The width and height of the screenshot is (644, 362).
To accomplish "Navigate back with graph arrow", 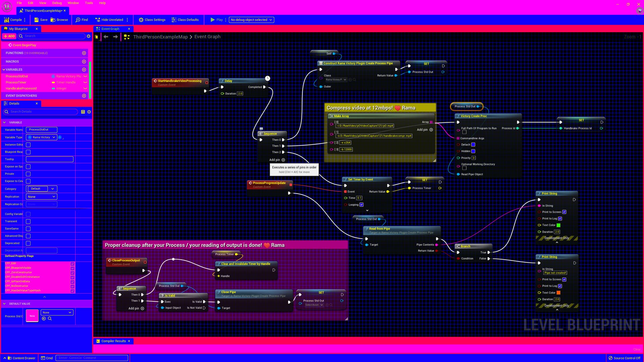I will point(106,37).
